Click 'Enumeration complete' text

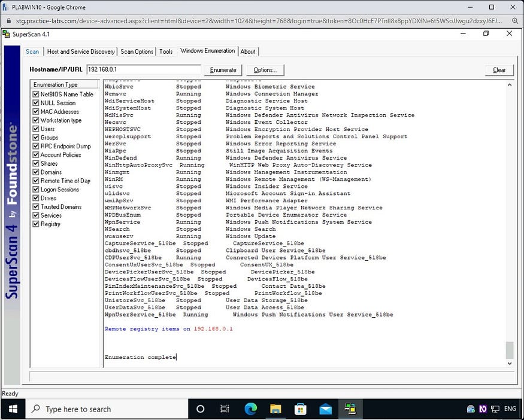point(140,357)
